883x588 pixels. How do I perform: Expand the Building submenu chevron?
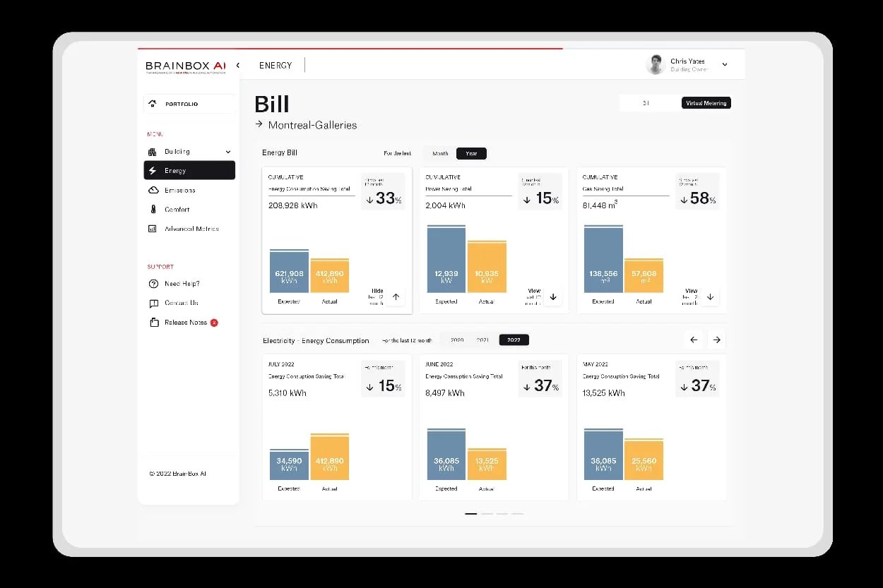[227, 152]
